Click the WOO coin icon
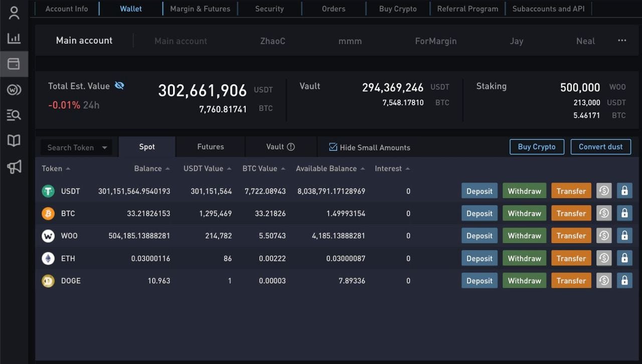 pyautogui.click(x=48, y=236)
